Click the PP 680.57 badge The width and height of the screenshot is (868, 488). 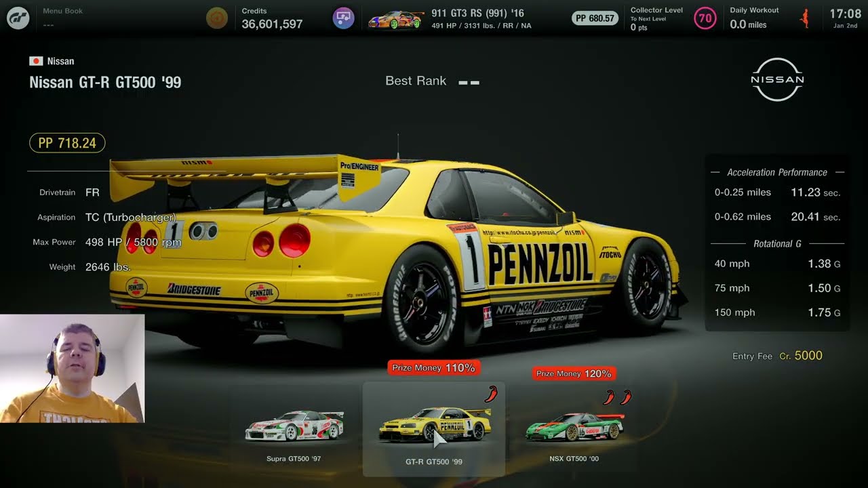(595, 18)
